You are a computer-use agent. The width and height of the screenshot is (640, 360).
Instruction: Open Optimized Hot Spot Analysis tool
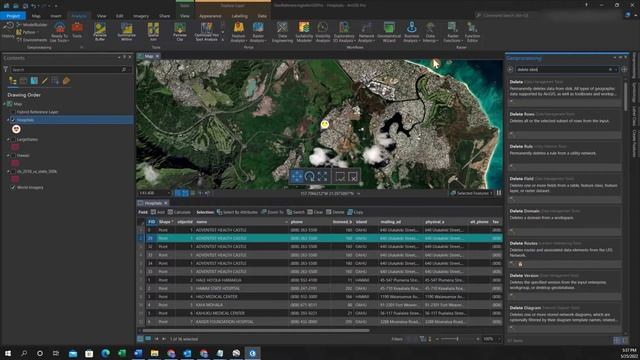tap(207, 31)
